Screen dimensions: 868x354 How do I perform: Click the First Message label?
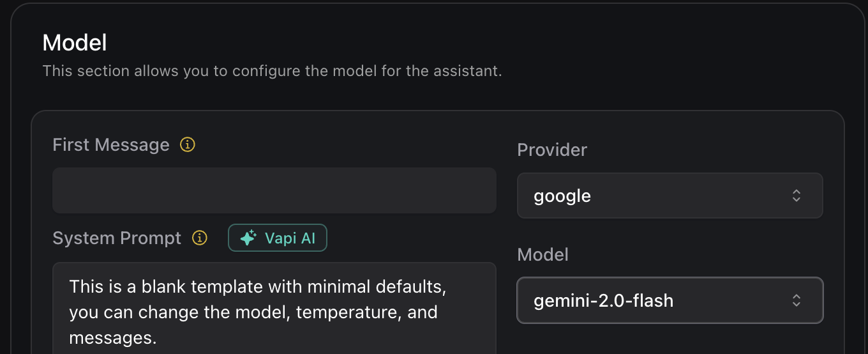tap(111, 145)
